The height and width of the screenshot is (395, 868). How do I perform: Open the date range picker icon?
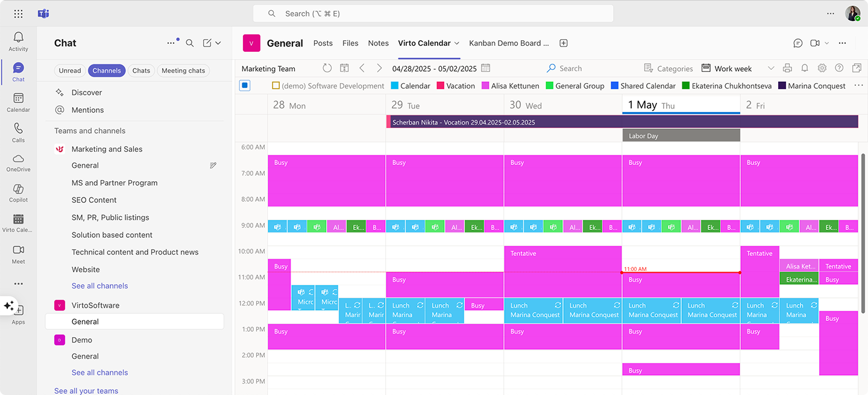click(x=486, y=68)
